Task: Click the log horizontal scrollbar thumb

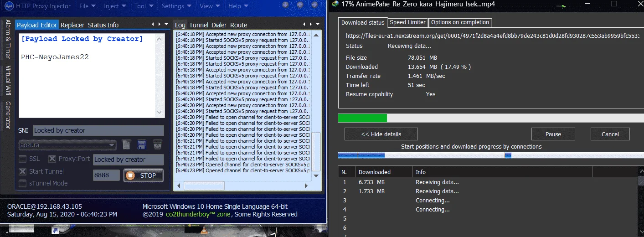Action: coord(204,185)
